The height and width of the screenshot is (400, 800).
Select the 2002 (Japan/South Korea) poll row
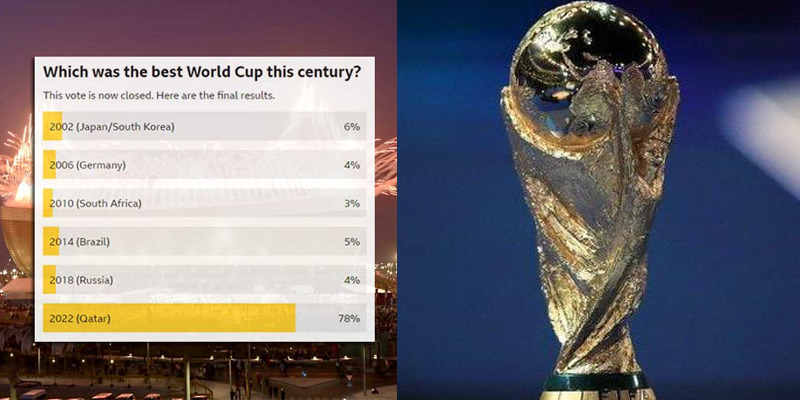[x=205, y=127]
